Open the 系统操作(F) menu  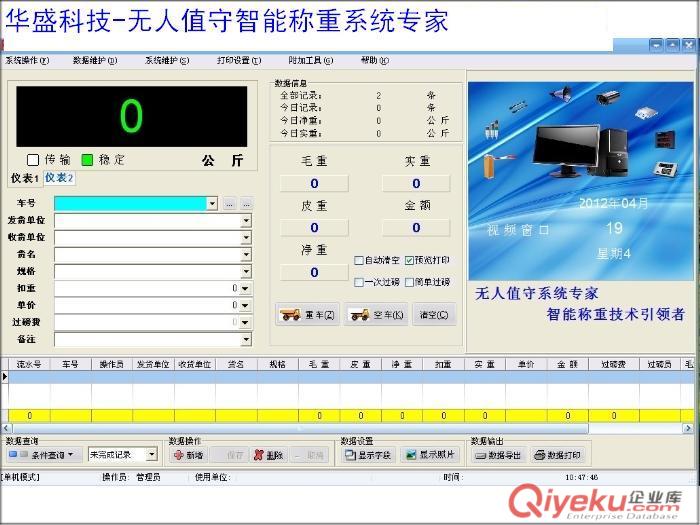(27, 60)
